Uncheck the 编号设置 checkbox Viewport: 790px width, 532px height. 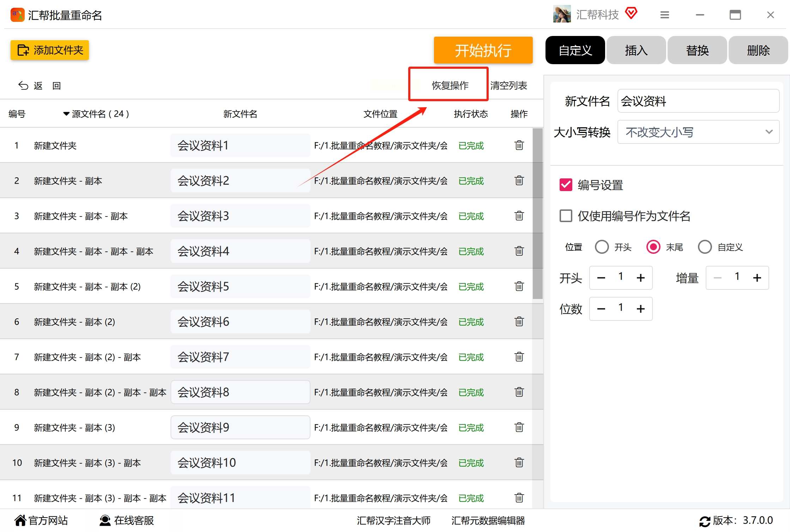click(566, 185)
